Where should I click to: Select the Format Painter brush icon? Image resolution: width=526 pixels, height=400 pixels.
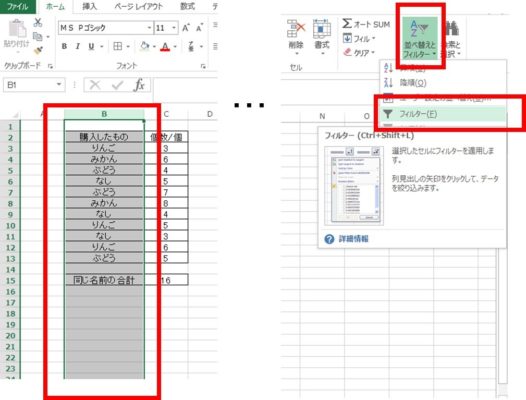pyautogui.click(x=38, y=50)
